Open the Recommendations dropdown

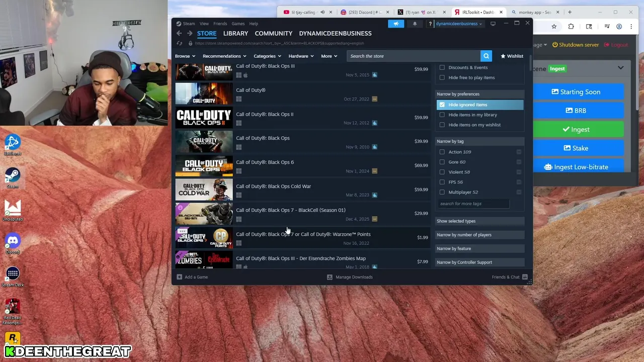click(224, 56)
